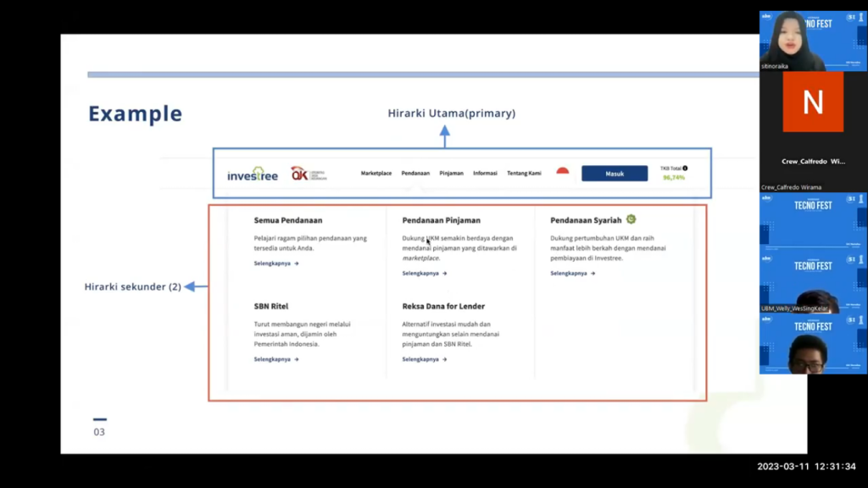Click the Hirarki sekunder (2) label
This screenshot has height=488, width=868.
(x=132, y=286)
